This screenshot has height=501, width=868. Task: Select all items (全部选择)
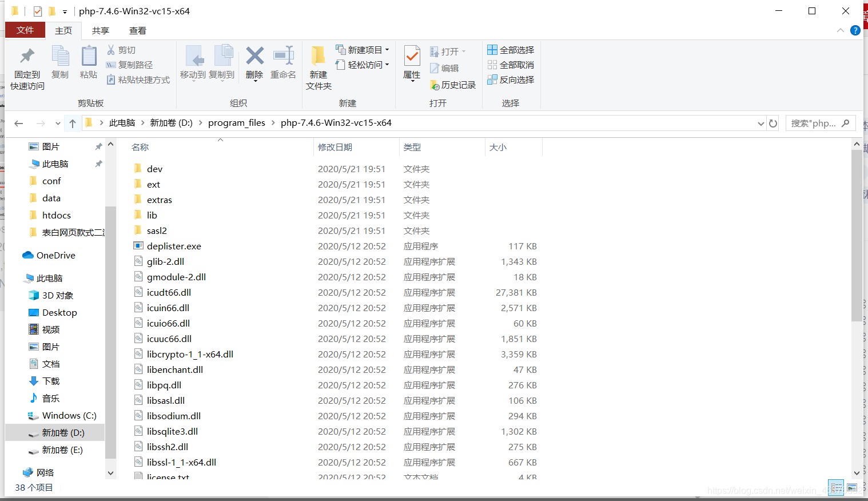pos(511,50)
